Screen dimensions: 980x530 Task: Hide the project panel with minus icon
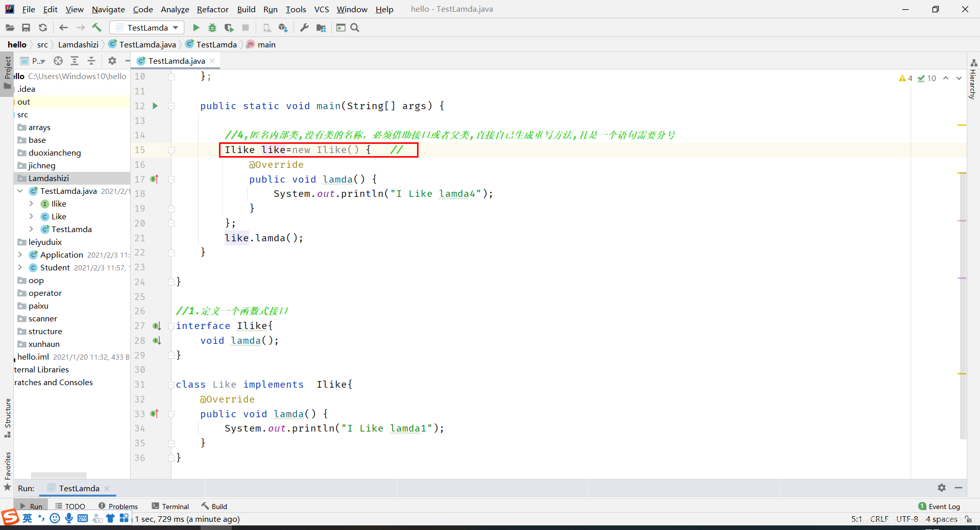pos(127,61)
